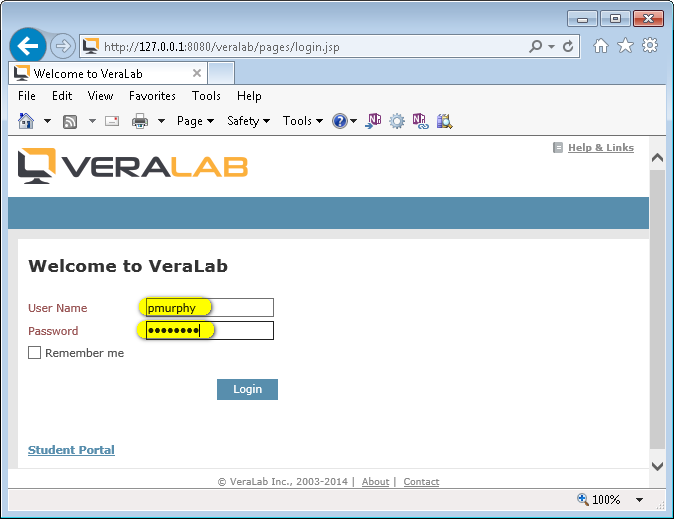Open the View menu
Viewport: 674px width, 519px height.
(100, 96)
